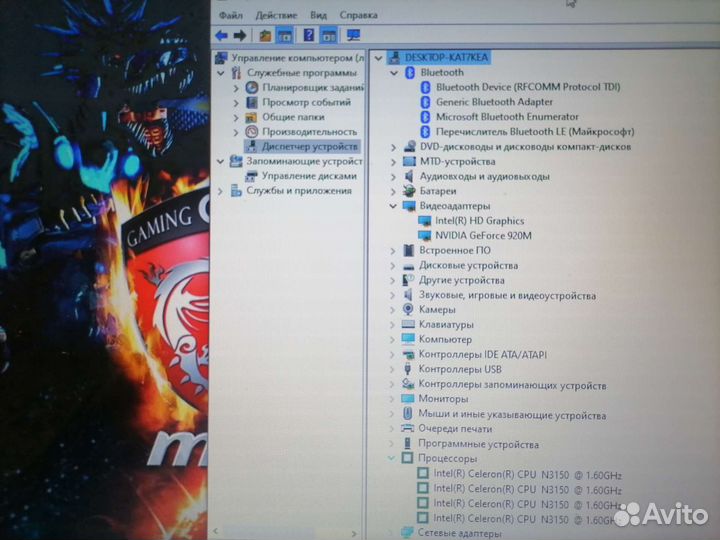Toggle the action pane show/hide toolbar button

click(329, 35)
